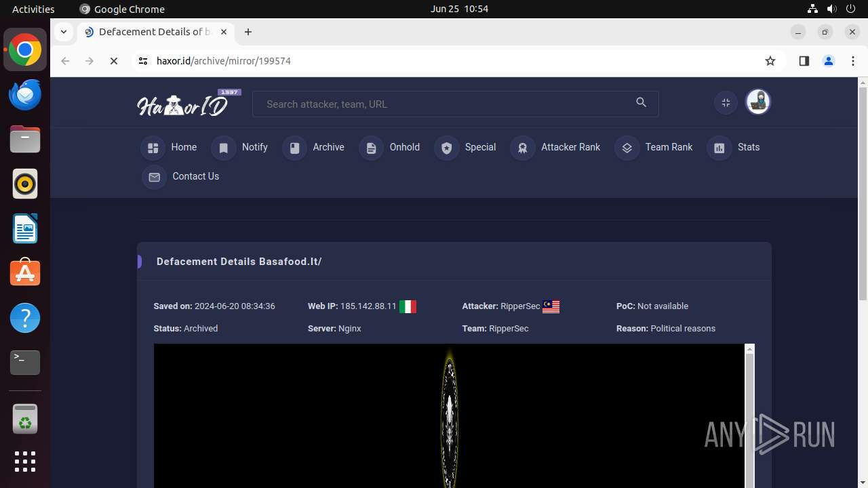View site information icon in address bar
This screenshot has width=868, height=488.
(142, 61)
